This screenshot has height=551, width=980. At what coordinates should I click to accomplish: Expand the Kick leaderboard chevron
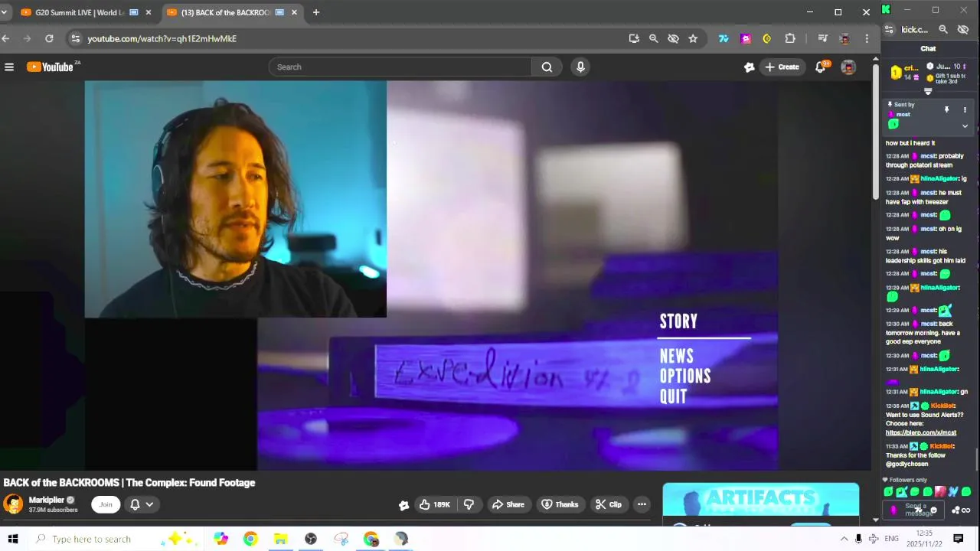click(x=928, y=92)
